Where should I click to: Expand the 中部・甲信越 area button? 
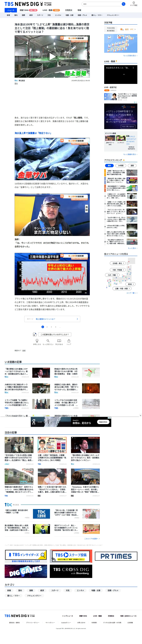tap(118, 270)
